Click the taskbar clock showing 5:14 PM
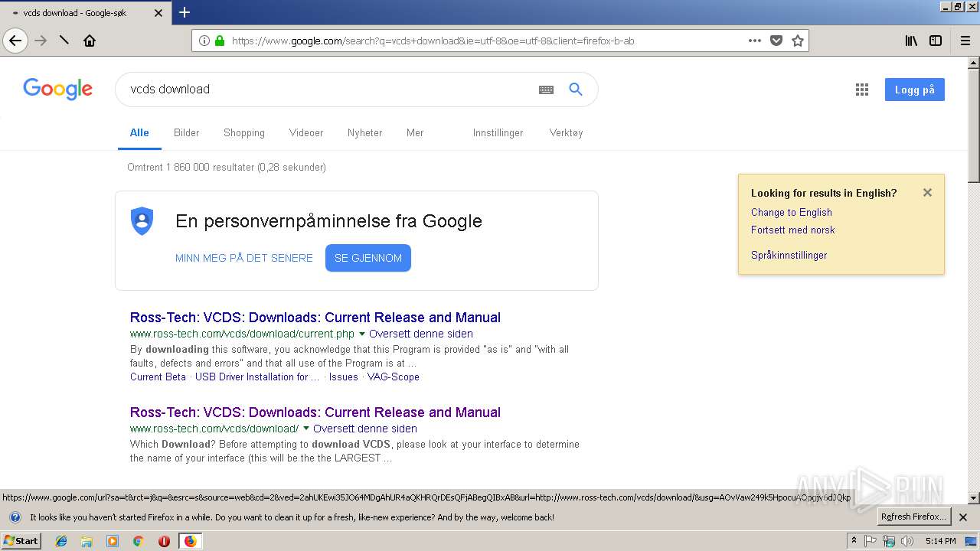The height and width of the screenshot is (551, 980). (x=940, y=541)
